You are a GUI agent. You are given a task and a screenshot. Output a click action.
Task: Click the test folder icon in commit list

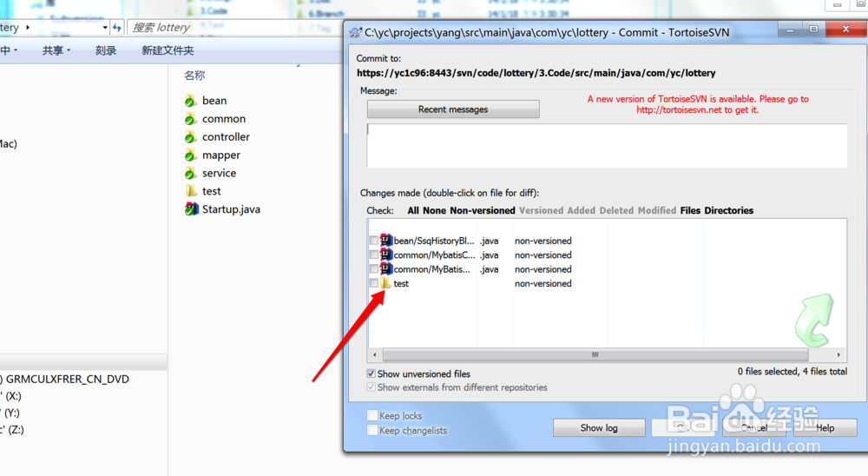(386, 283)
